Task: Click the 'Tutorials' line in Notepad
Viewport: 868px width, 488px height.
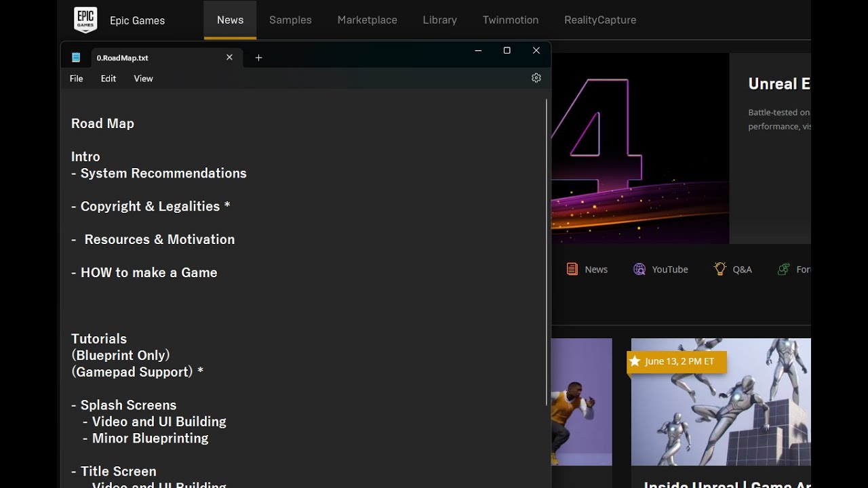Action: tap(99, 339)
